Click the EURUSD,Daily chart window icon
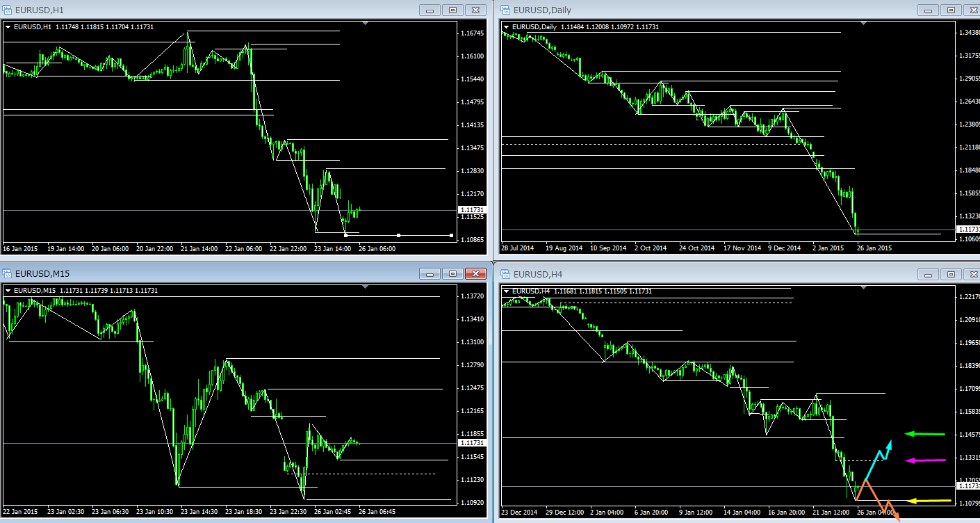The width and height of the screenshot is (980, 523). tap(505, 10)
